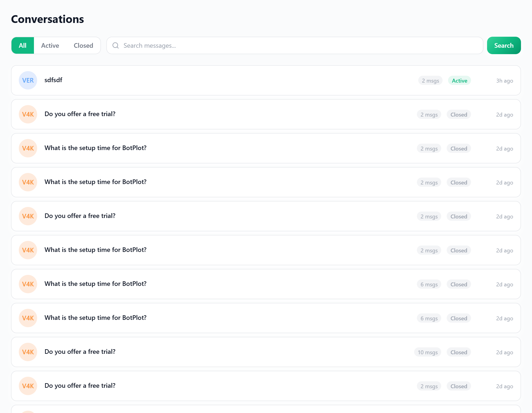532x413 pixels.
Task: Click the search magnifier icon
Action: pyautogui.click(x=116, y=46)
